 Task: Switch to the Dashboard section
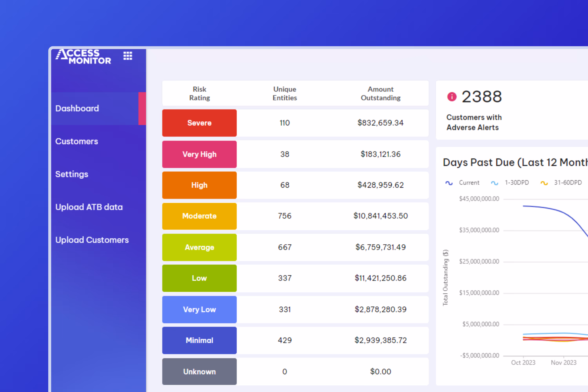pos(77,108)
